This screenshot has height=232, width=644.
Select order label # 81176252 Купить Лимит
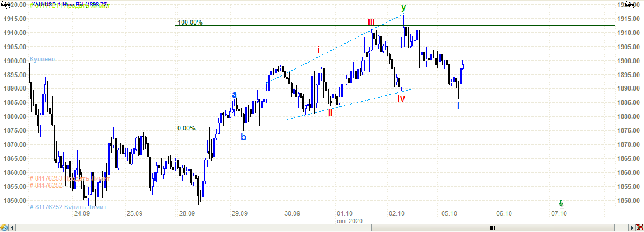click(x=68, y=207)
